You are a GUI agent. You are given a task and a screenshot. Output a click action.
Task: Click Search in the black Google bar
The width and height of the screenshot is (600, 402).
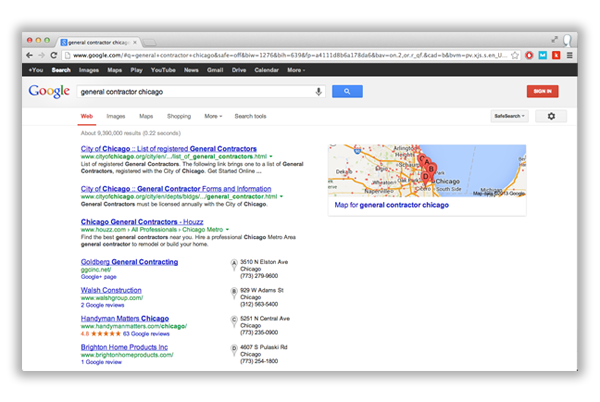tap(61, 70)
